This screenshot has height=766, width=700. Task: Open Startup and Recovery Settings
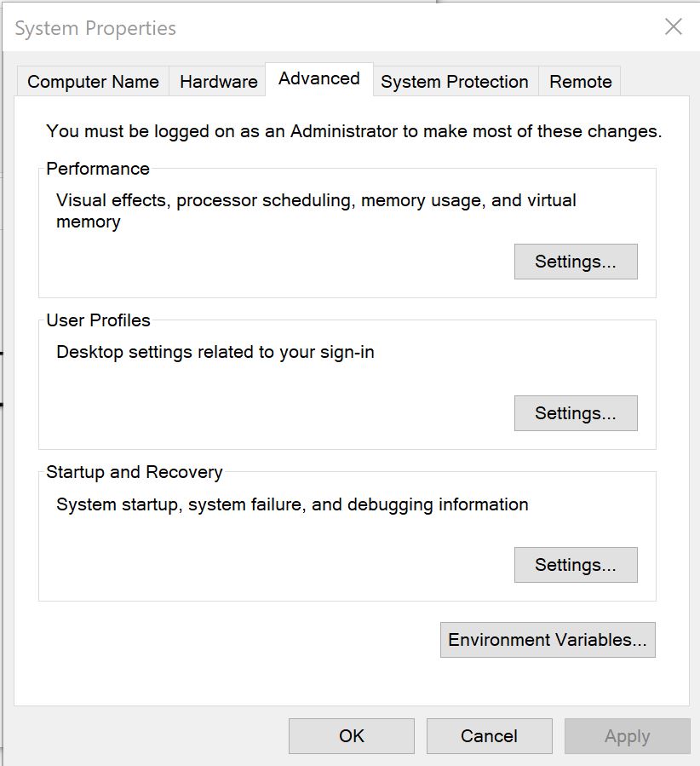(x=575, y=565)
